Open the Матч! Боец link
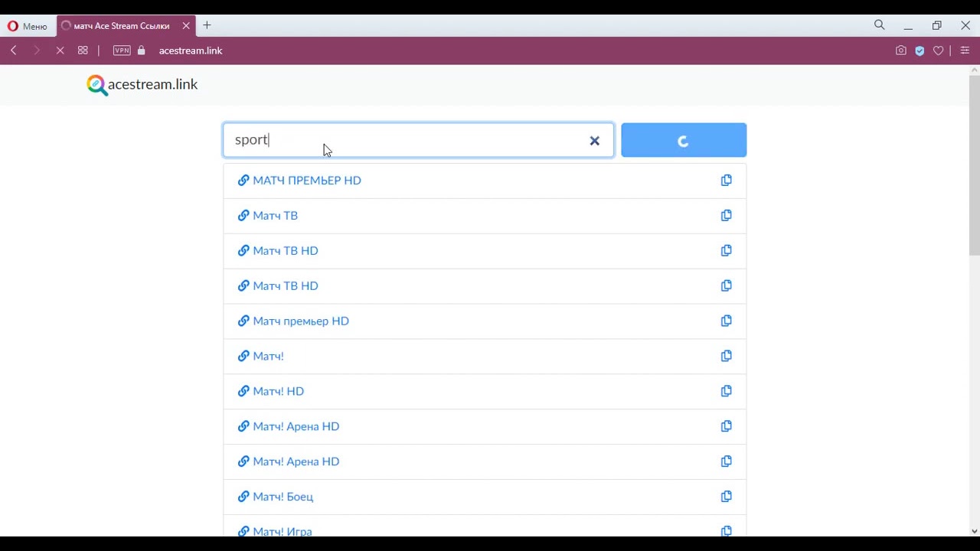 click(x=283, y=497)
